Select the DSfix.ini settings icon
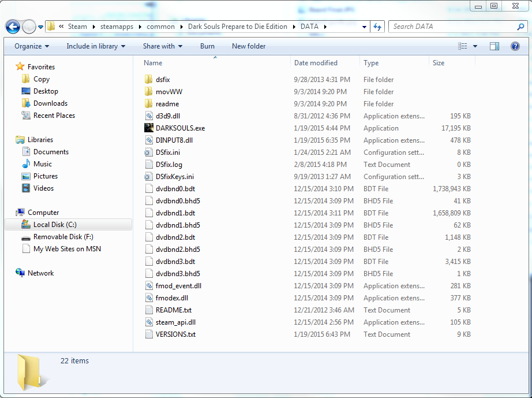532x398 pixels. click(x=149, y=152)
